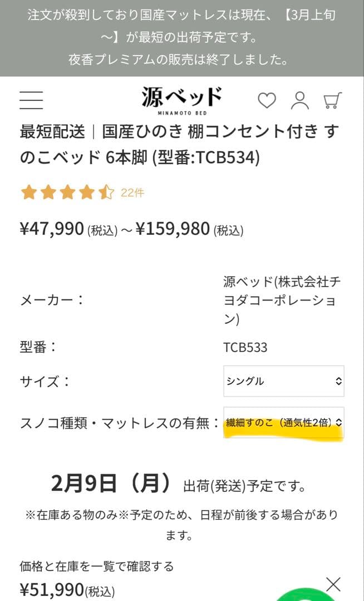Open the hamburger navigation menu
Image resolution: width=364 pixels, height=601 pixels.
[32, 99]
